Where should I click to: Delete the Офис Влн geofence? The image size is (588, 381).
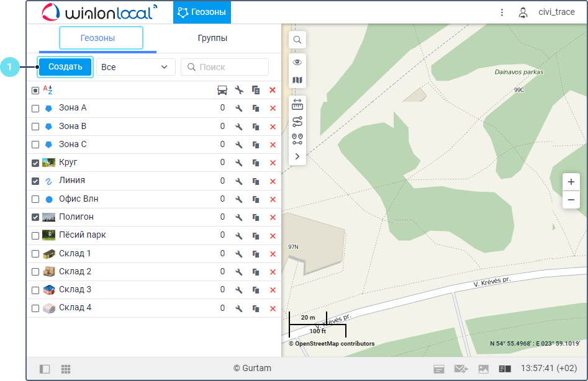[x=273, y=199]
